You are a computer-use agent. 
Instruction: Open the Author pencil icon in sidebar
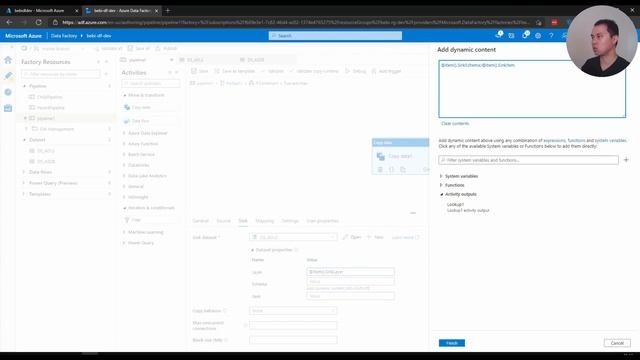(8, 76)
